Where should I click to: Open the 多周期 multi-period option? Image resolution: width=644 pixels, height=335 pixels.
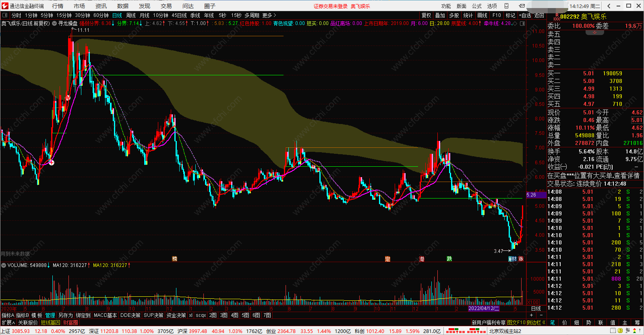pyautogui.click(x=252, y=15)
